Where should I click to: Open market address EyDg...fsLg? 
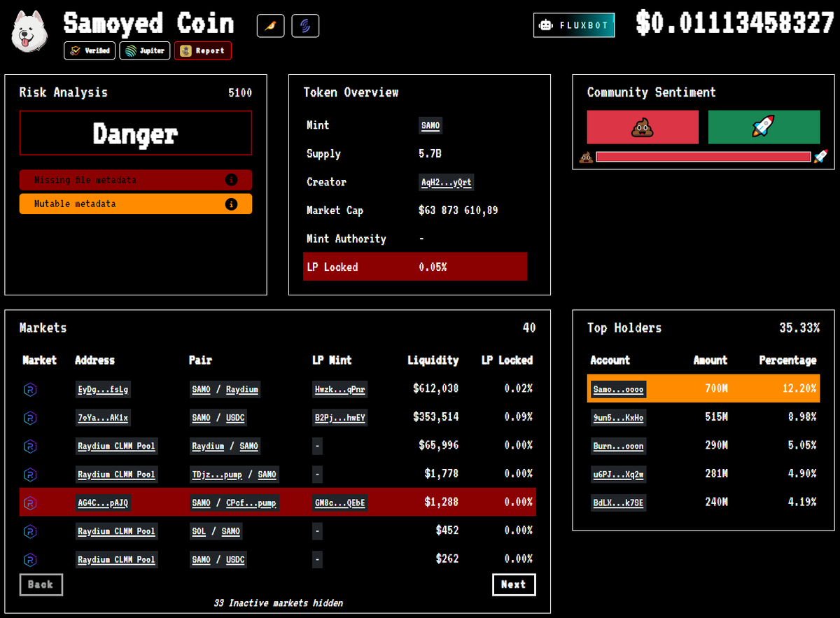(103, 389)
